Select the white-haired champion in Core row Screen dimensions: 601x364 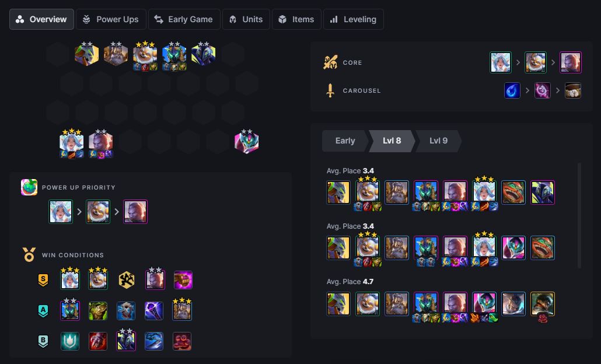click(501, 62)
